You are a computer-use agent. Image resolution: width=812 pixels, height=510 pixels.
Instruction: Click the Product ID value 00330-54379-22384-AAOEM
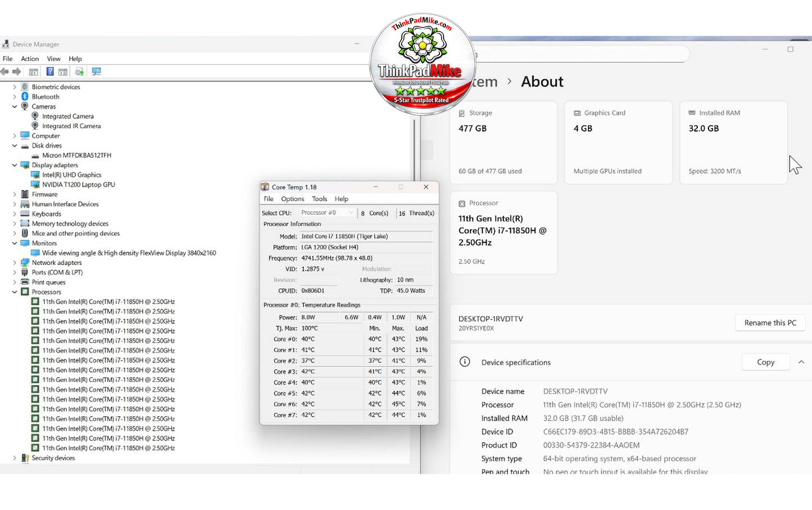(x=591, y=445)
